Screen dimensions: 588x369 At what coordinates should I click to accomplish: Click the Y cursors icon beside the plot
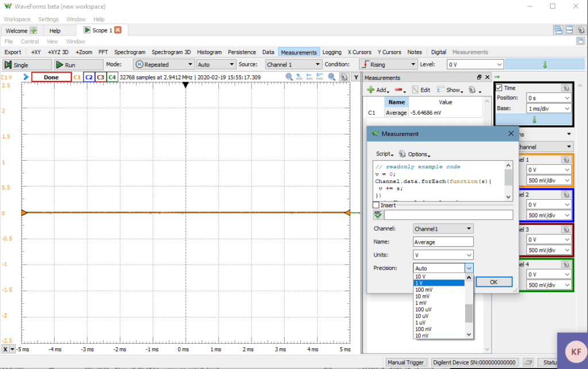point(355,76)
